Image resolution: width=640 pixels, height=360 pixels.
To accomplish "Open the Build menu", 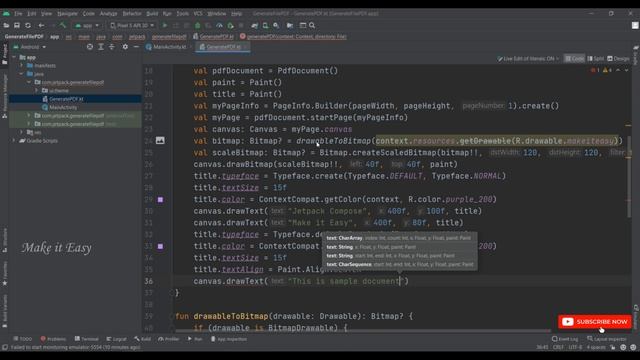I will click(152, 13).
